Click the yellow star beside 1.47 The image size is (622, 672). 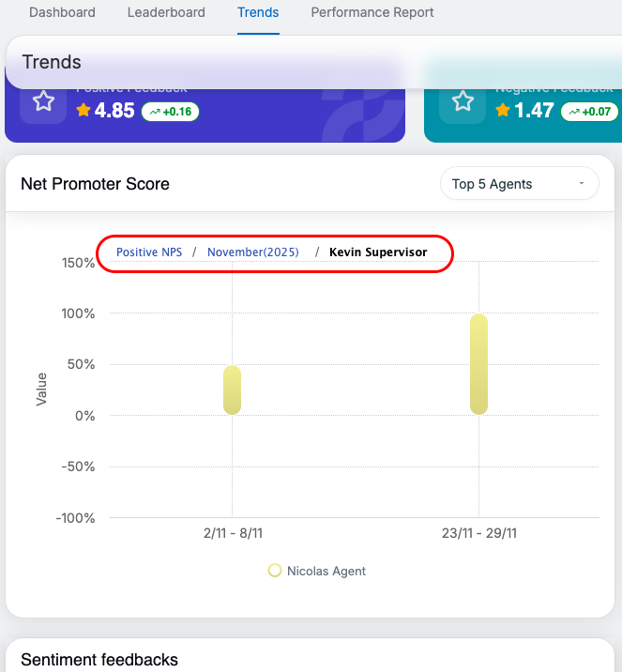pos(503,111)
